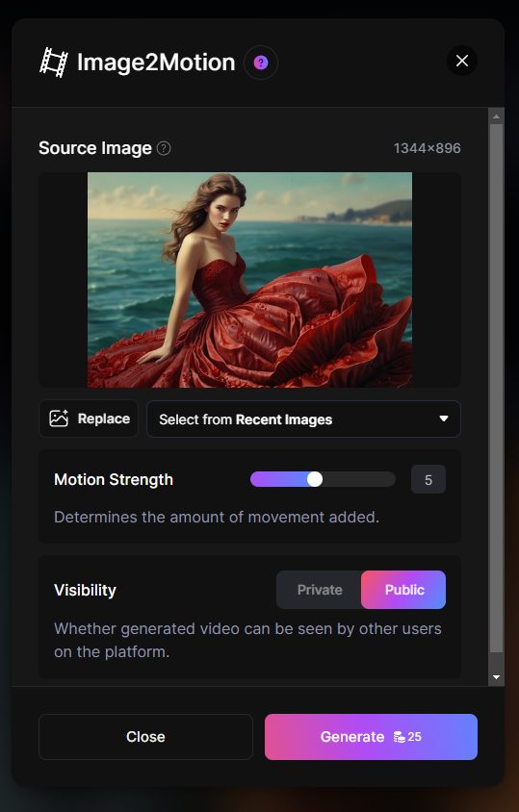Set visibility to Private
This screenshot has width=519, height=812.
[x=320, y=590]
